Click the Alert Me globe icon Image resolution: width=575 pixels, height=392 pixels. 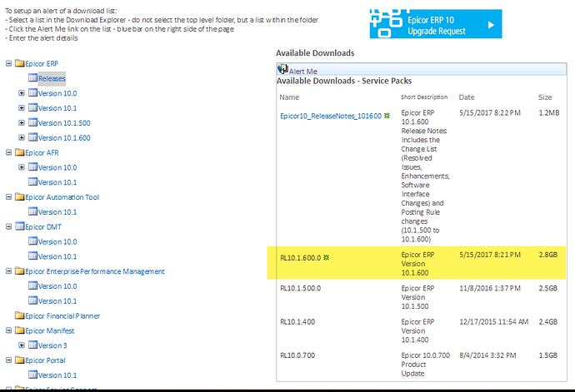[282, 69]
